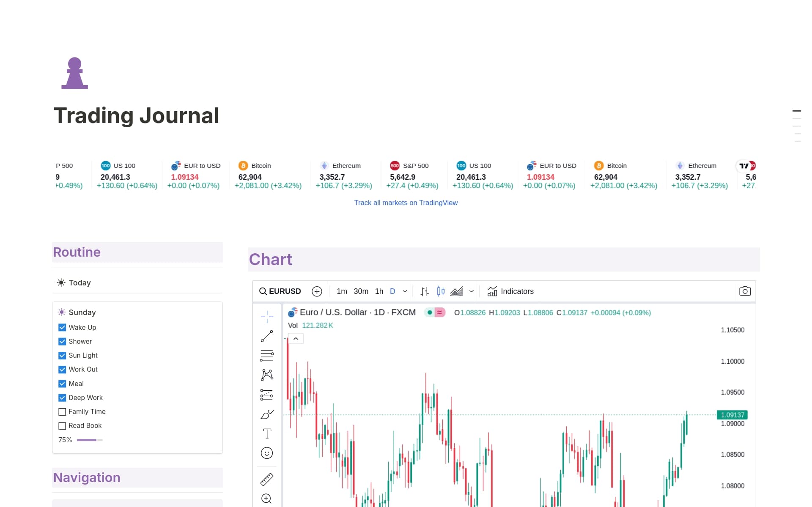This screenshot has width=812, height=507.
Task: Select the text annotation tool
Action: pyautogui.click(x=266, y=433)
